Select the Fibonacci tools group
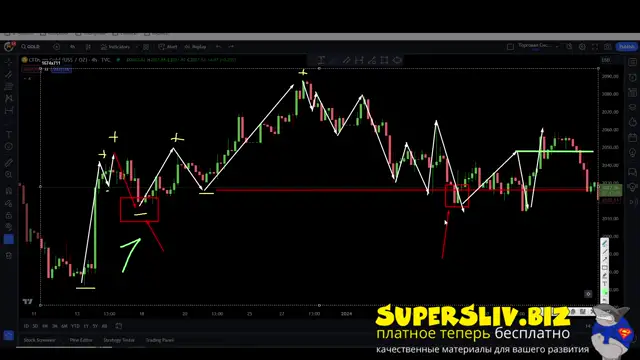The width and height of the screenshot is (640, 360). pyautogui.click(x=9, y=86)
